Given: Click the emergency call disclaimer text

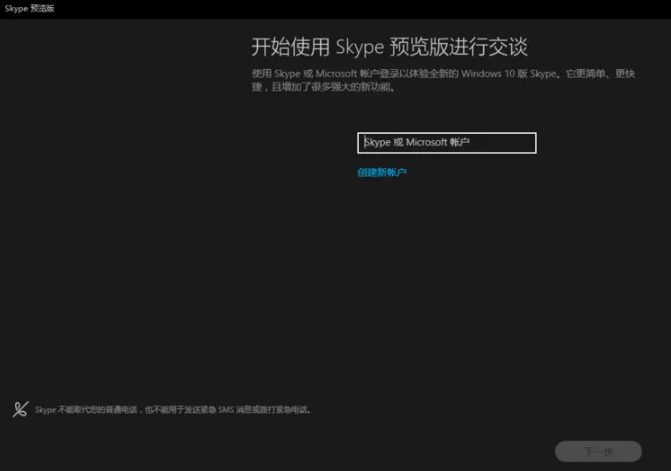Looking at the screenshot, I should [173, 410].
